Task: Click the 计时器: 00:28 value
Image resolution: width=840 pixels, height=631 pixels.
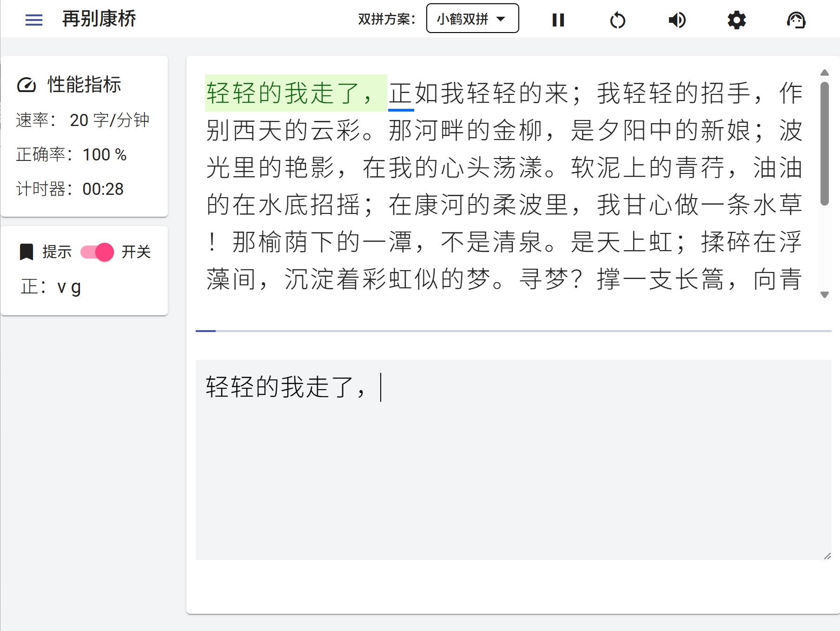Action: (x=70, y=189)
